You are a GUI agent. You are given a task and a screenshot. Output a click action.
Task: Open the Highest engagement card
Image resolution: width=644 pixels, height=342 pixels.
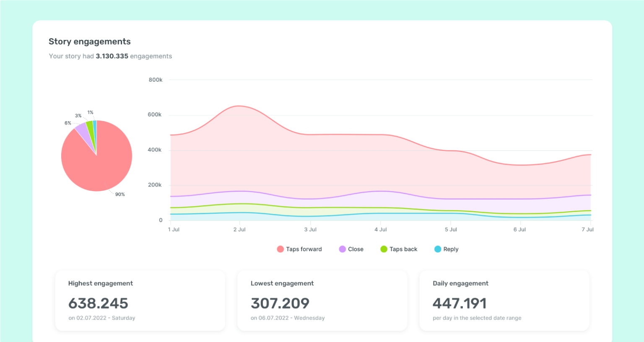coord(140,300)
